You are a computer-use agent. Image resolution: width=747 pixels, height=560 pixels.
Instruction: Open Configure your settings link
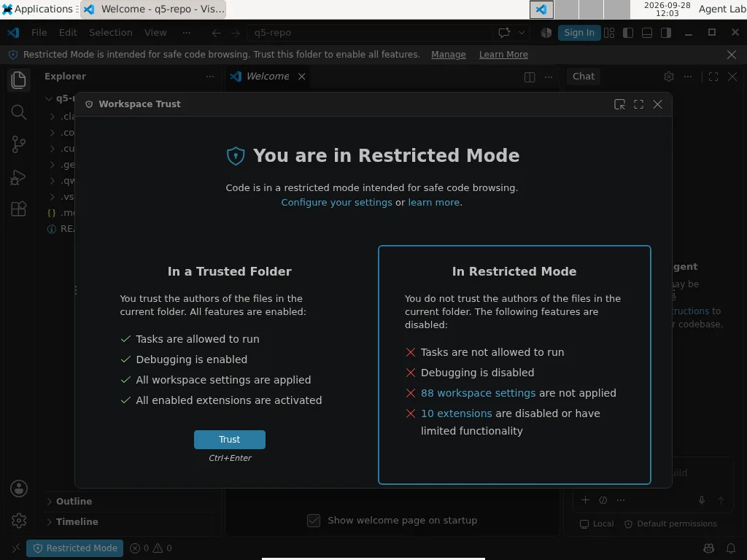point(337,203)
